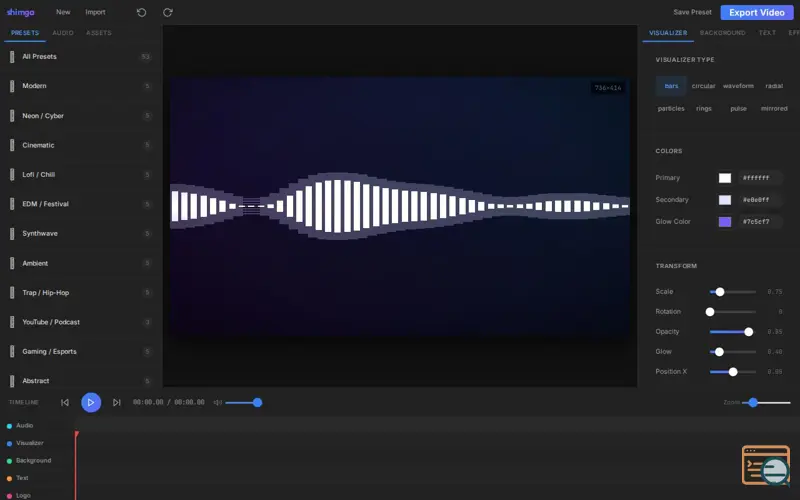Click the Secondary color swatch
This screenshot has width=800, height=500.
coord(724,200)
